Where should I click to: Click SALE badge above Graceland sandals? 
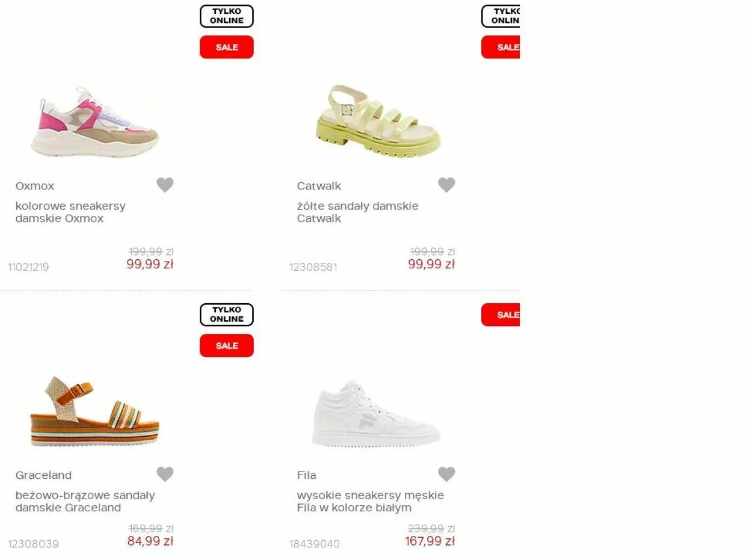[227, 345]
